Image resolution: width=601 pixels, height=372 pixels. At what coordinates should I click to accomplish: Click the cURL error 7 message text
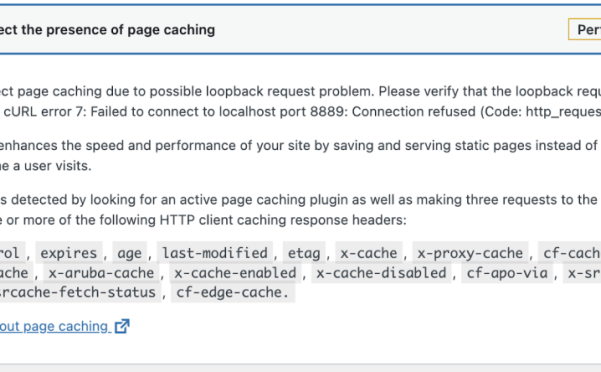point(302,111)
